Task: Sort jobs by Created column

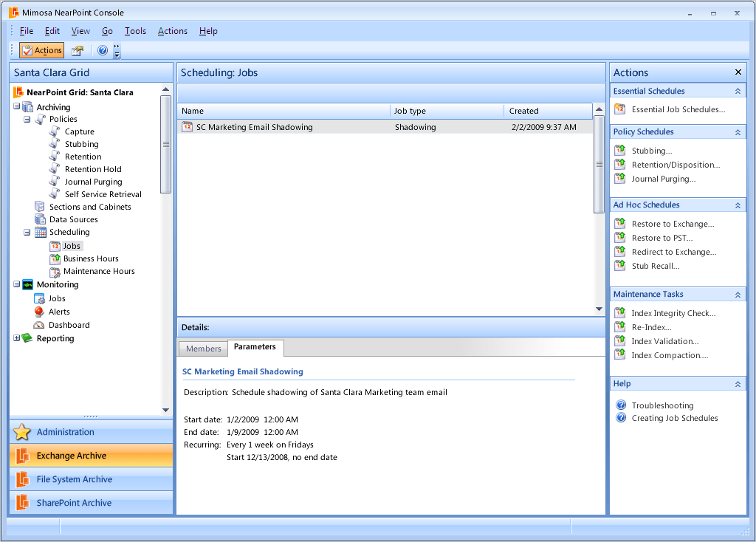Action: 549,111
